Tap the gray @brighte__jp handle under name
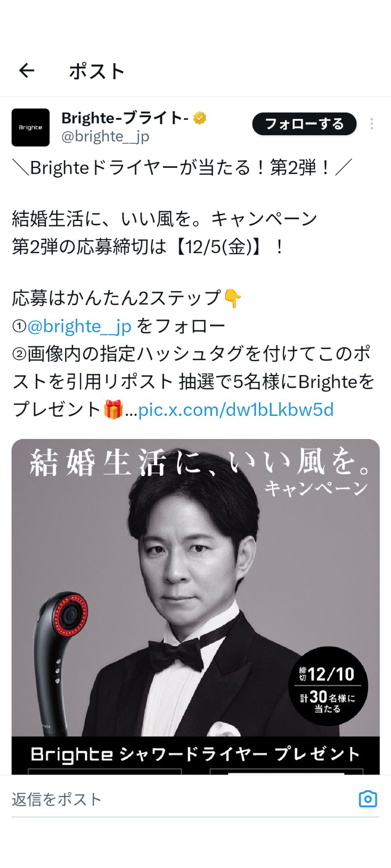 pos(105,137)
